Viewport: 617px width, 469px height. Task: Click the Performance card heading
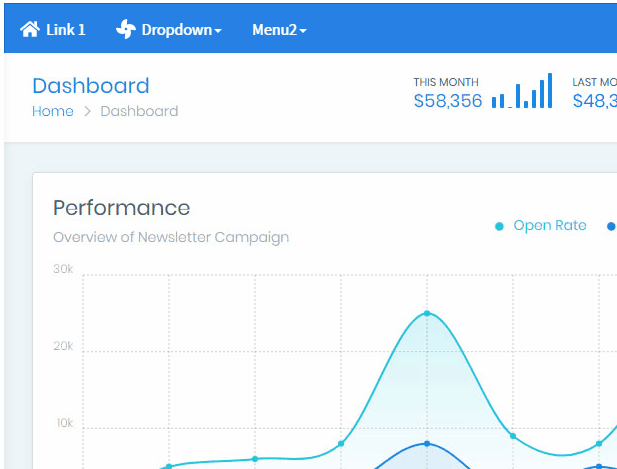(x=122, y=208)
